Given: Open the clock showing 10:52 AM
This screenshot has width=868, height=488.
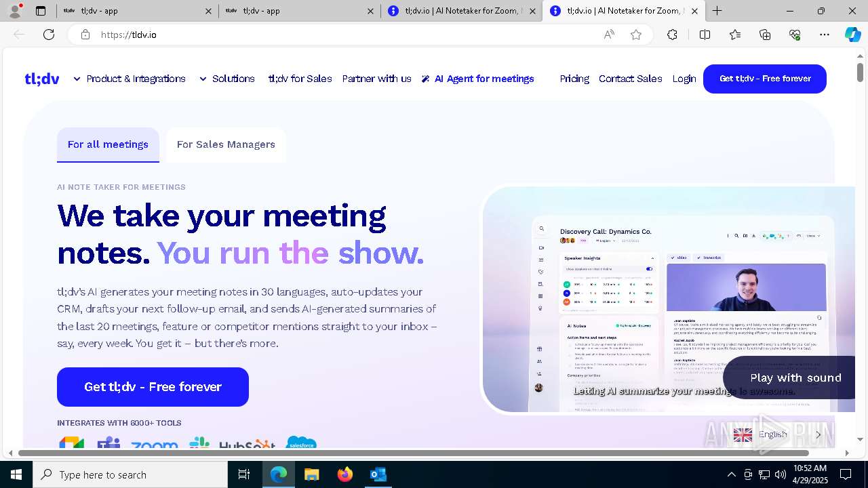Looking at the screenshot, I should tap(810, 474).
